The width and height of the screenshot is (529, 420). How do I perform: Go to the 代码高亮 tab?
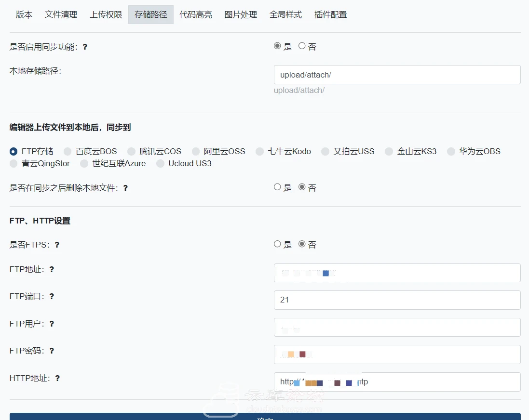tap(196, 14)
